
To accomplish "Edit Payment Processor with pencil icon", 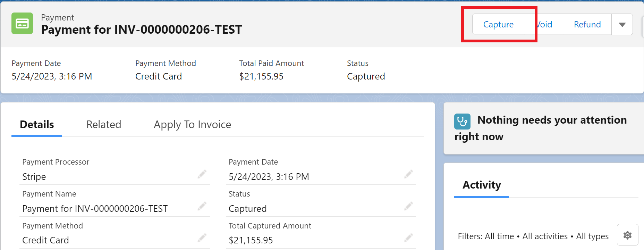I will coord(202,174).
